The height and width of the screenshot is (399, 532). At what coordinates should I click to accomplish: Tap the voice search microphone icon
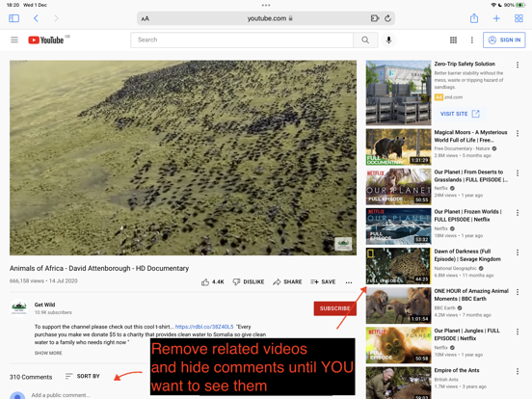(388, 40)
